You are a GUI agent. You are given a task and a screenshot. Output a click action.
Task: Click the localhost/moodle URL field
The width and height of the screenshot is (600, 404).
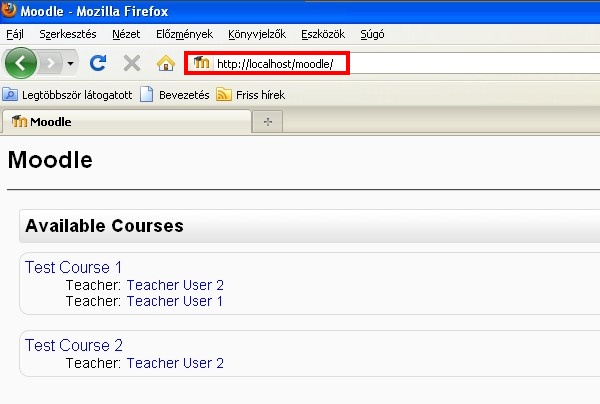click(392, 63)
